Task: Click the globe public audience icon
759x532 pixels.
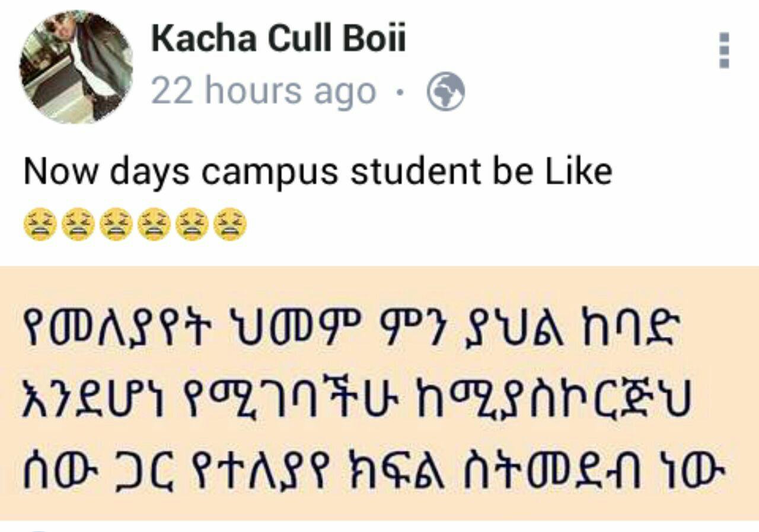Action: [x=446, y=92]
